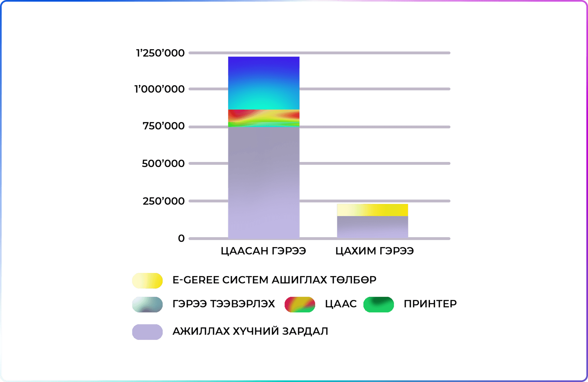Click the ЦАХИМ ГЭРЭЭ axis label
Image resolution: width=588 pixels, height=382 pixels.
374,251
